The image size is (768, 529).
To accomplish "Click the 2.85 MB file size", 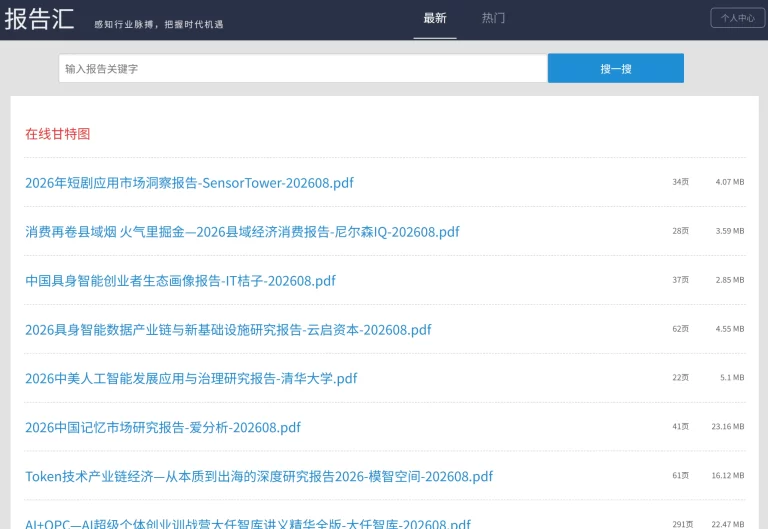I will coord(730,280).
